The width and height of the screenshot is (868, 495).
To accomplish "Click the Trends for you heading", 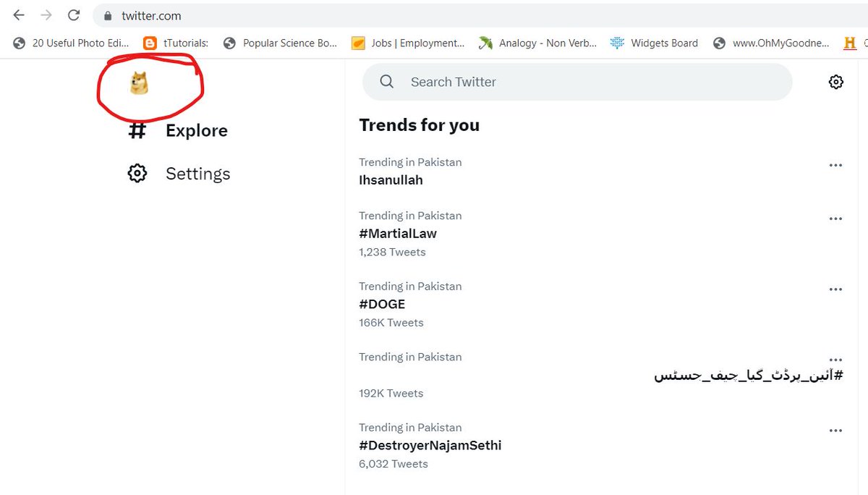I will 420,125.
